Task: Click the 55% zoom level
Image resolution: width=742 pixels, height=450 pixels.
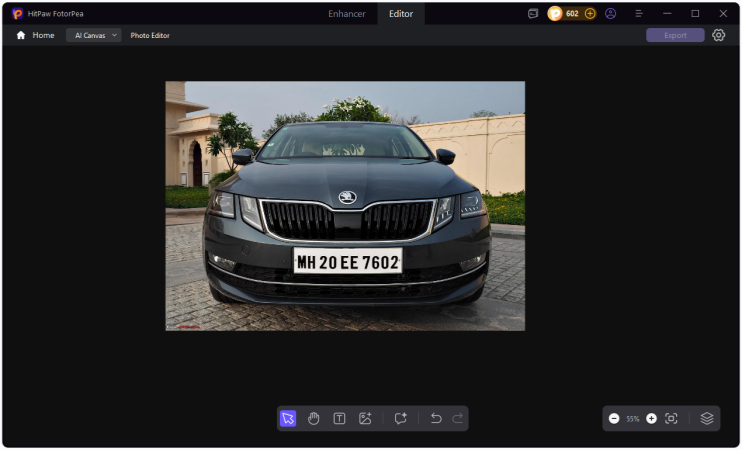Action: (x=633, y=419)
